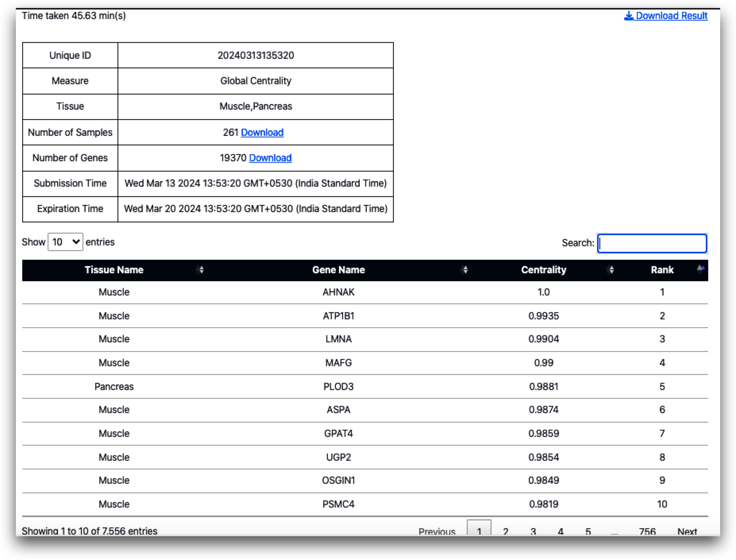Go to pagination page 2
The width and height of the screenshot is (736, 560).
[506, 531]
